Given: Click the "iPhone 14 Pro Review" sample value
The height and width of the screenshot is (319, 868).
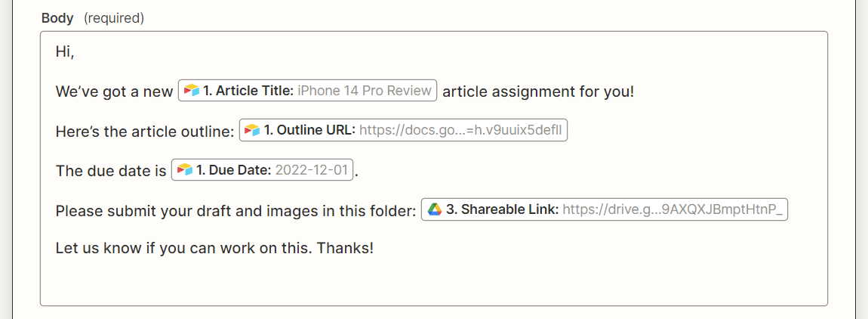Looking at the screenshot, I should point(365,91).
